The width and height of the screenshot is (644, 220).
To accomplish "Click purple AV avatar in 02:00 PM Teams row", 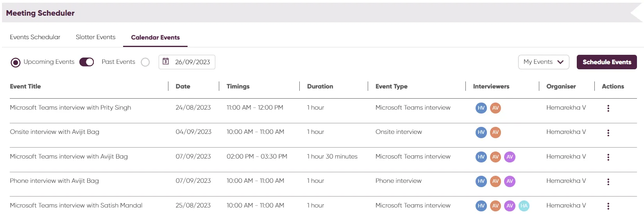I will 510,157.
